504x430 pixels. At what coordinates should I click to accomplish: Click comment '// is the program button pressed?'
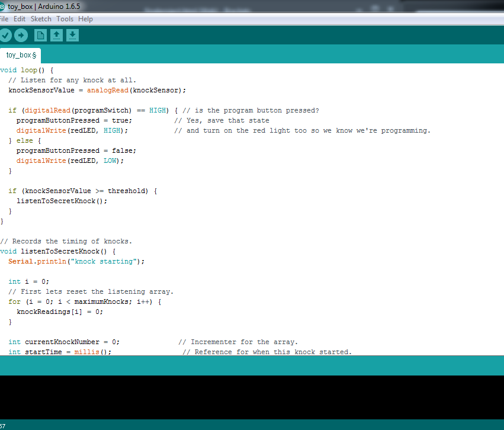[x=251, y=111]
